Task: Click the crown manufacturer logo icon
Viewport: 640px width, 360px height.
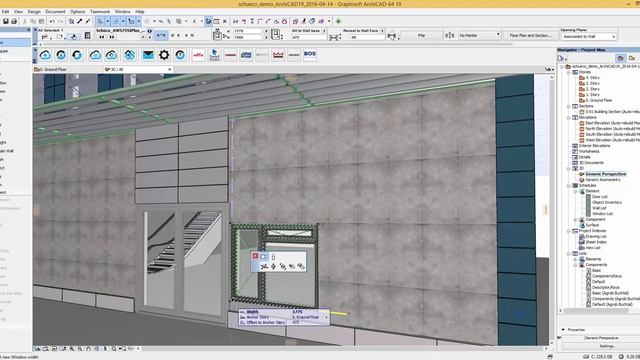Action: (278, 55)
